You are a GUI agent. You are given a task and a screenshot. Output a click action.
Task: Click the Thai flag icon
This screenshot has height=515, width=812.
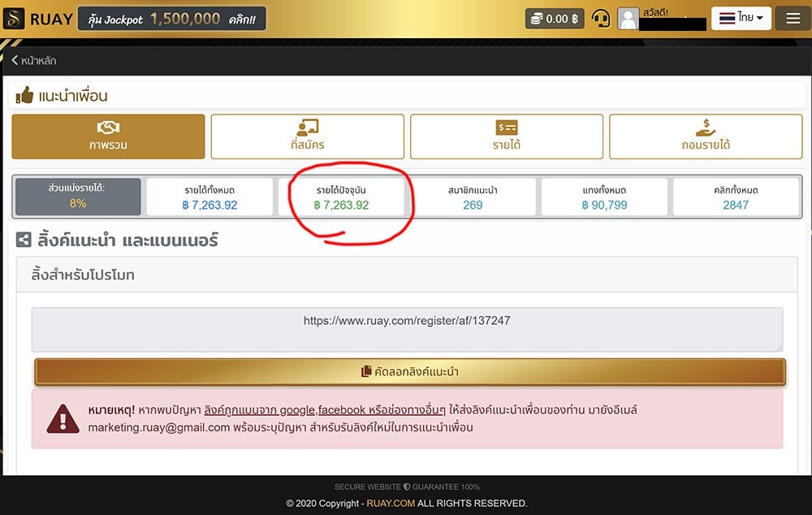click(727, 19)
